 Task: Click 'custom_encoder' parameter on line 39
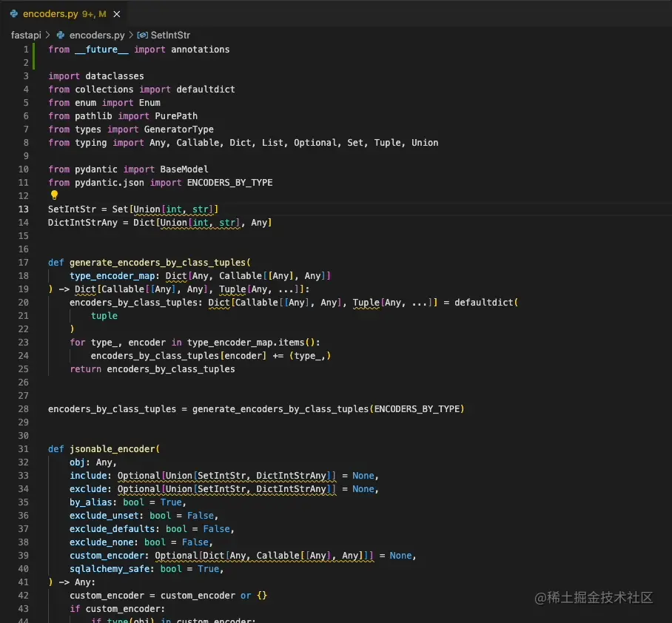click(107, 556)
